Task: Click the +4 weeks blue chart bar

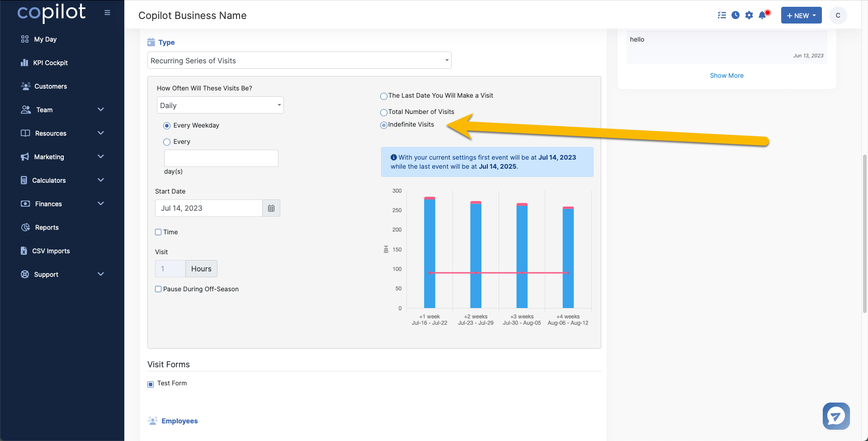Action: pyautogui.click(x=568, y=259)
